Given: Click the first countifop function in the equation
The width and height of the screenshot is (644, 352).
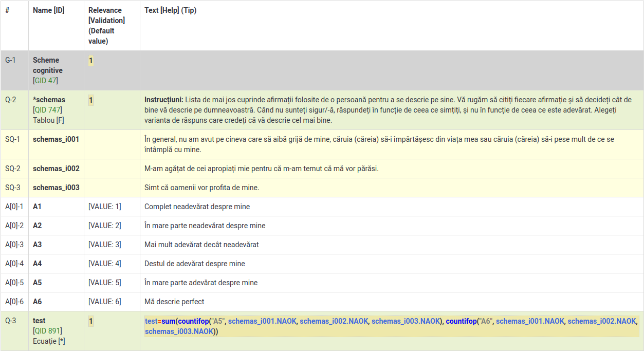Looking at the screenshot, I should [x=194, y=321].
